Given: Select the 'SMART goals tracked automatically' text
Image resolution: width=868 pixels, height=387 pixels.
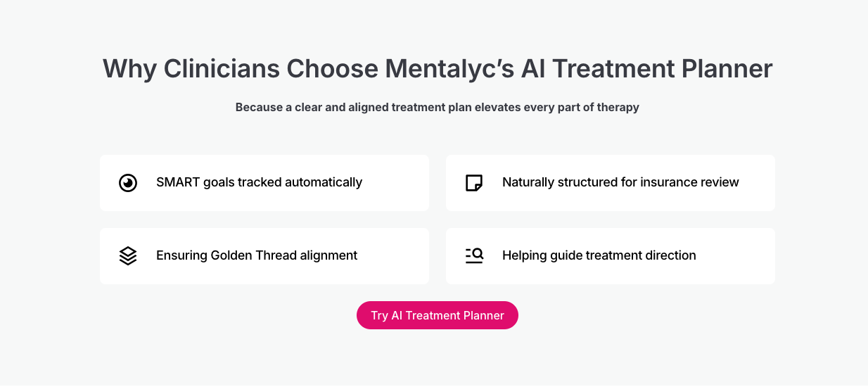Looking at the screenshot, I should pyautogui.click(x=259, y=183).
